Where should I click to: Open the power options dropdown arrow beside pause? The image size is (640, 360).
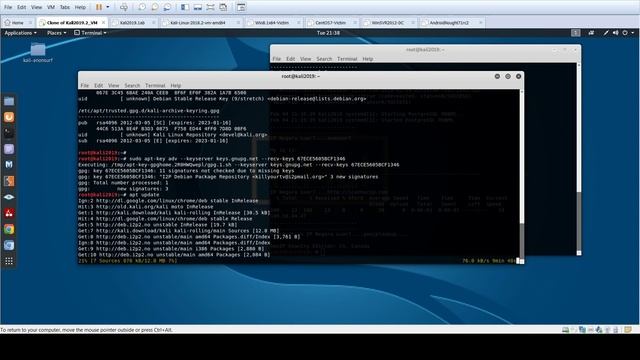coord(108,7)
